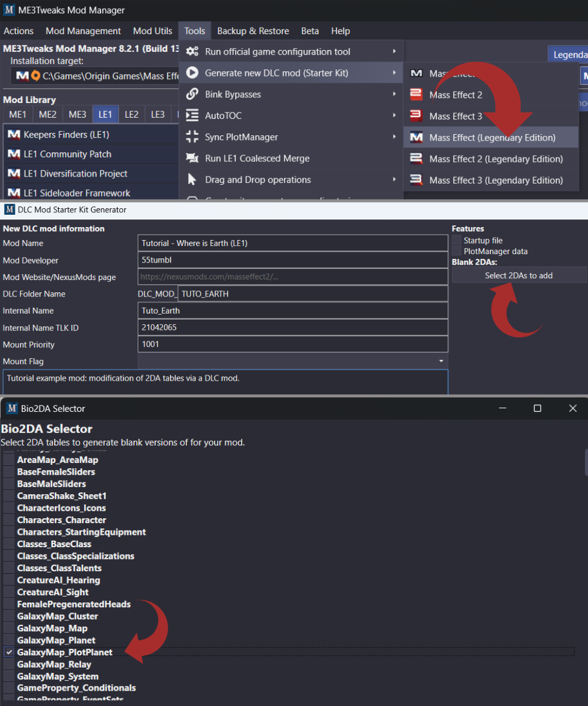588x706 pixels.
Task: Uncheck the GalaxyMap_PlotPlanet checkbox
Action: [x=9, y=652]
